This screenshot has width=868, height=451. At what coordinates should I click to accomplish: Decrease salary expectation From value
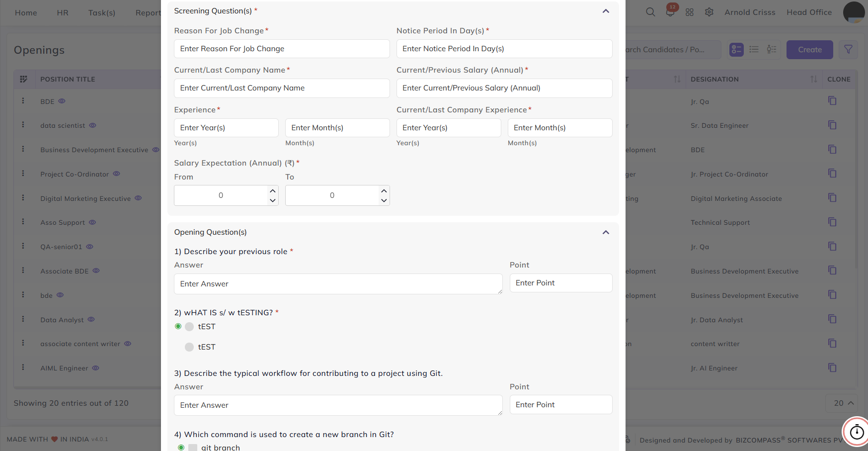pos(272,200)
